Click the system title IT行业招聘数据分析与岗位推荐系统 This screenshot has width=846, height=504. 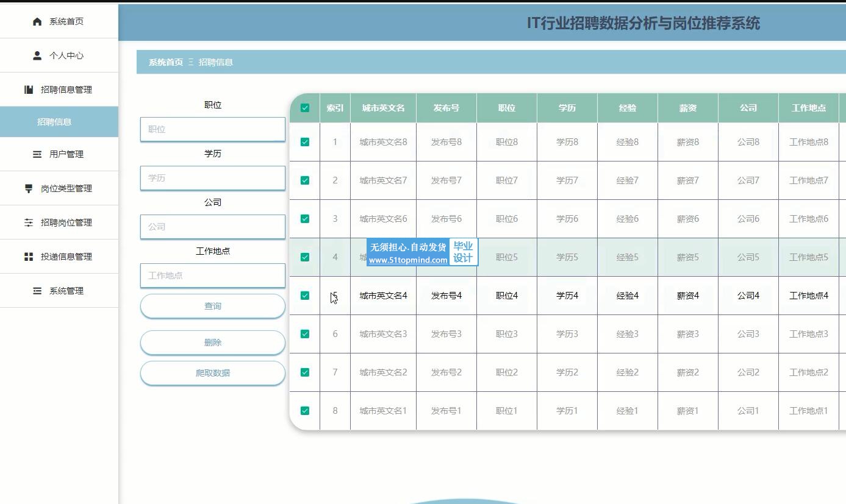tap(643, 23)
